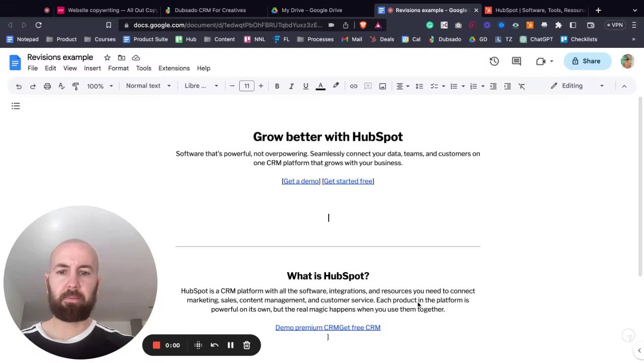644x363 pixels.
Task: Click the Meet camera icon
Action: (541, 61)
